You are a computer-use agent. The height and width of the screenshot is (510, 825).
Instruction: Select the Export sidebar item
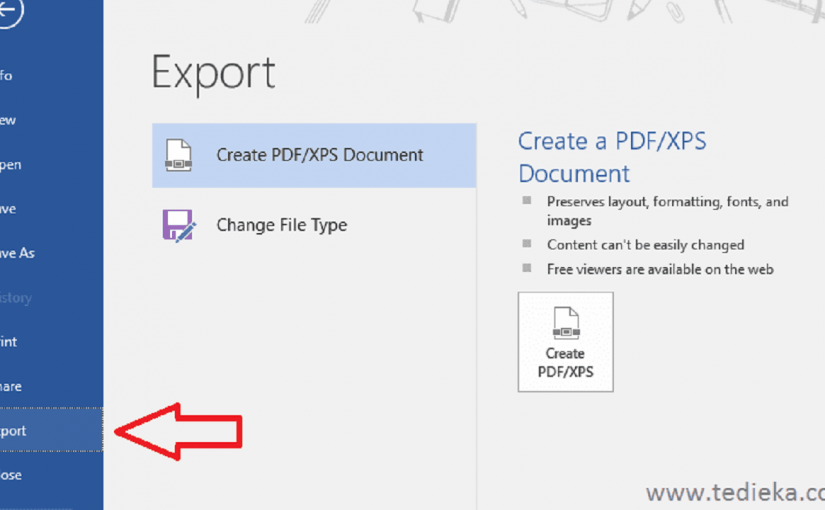point(52,430)
